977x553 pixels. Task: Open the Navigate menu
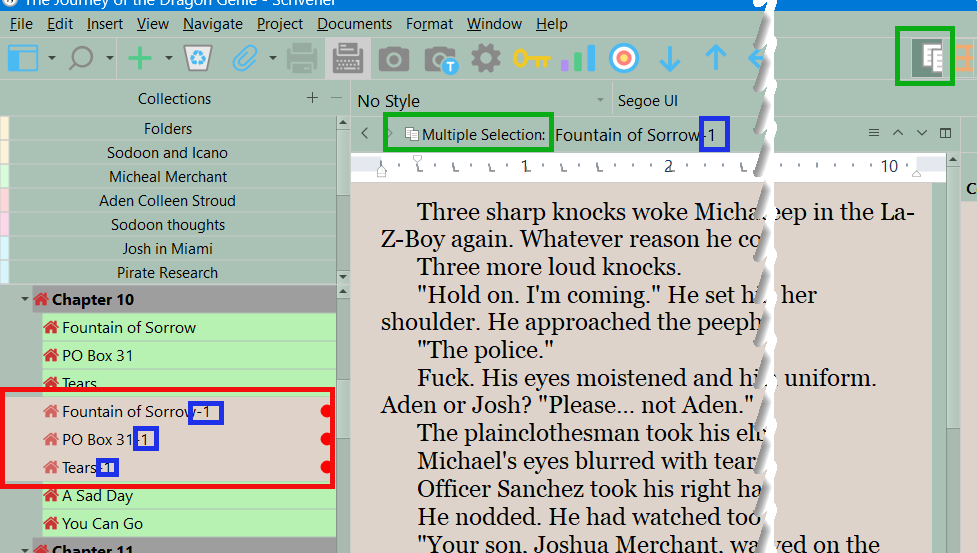(x=212, y=23)
